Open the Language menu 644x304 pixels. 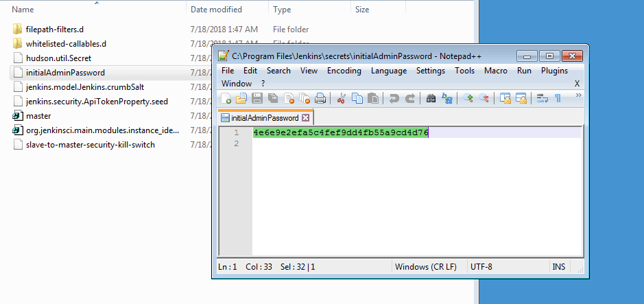389,71
